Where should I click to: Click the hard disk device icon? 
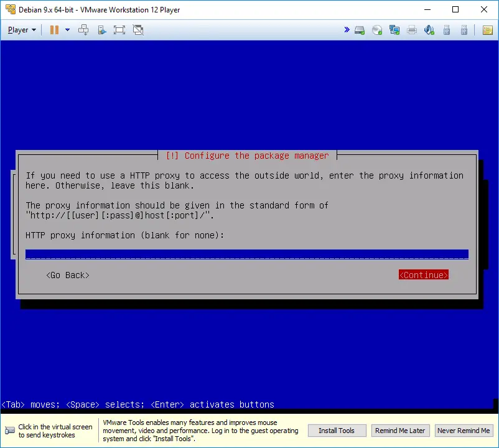pos(360,30)
